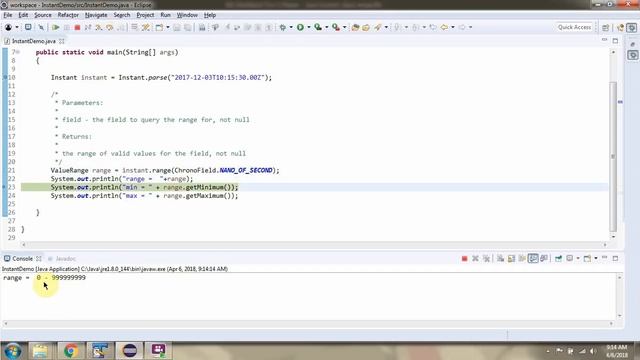Open the Window menu

pyautogui.click(x=187, y=15)
